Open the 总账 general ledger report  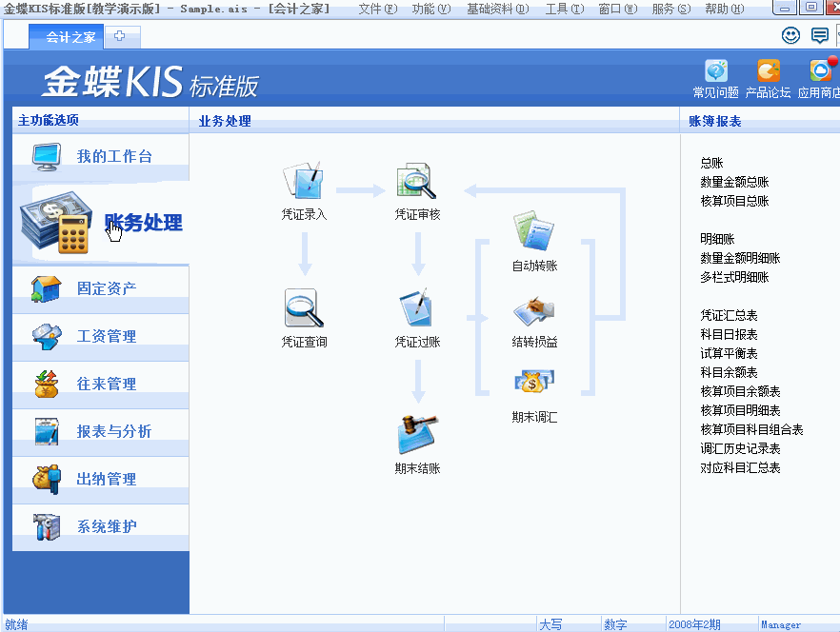click(711, 162)
